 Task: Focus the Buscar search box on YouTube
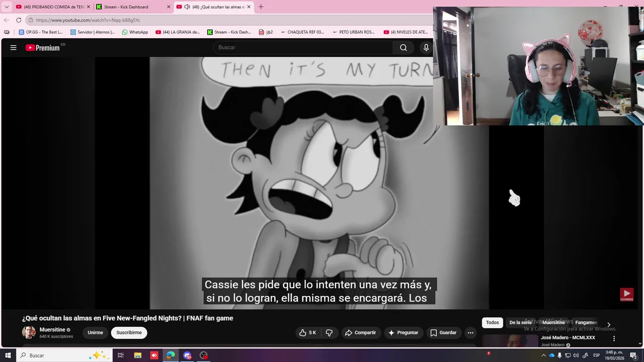(303, 47)
